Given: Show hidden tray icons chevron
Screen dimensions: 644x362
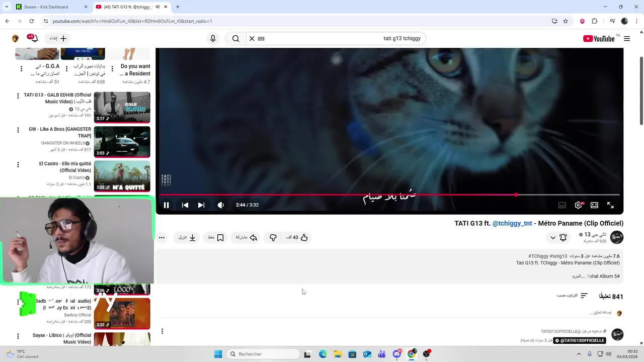Looking at the screenshot, I should 579,354.
